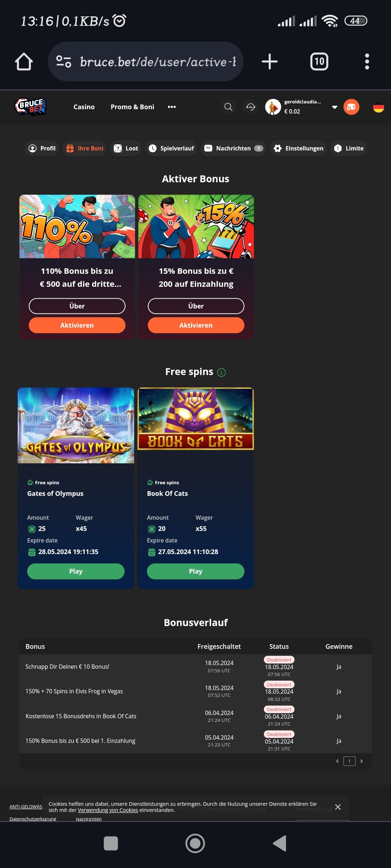Switch to the Spielverlauf tab
This screenshot has height=868, width=391.
coord(171,148)
